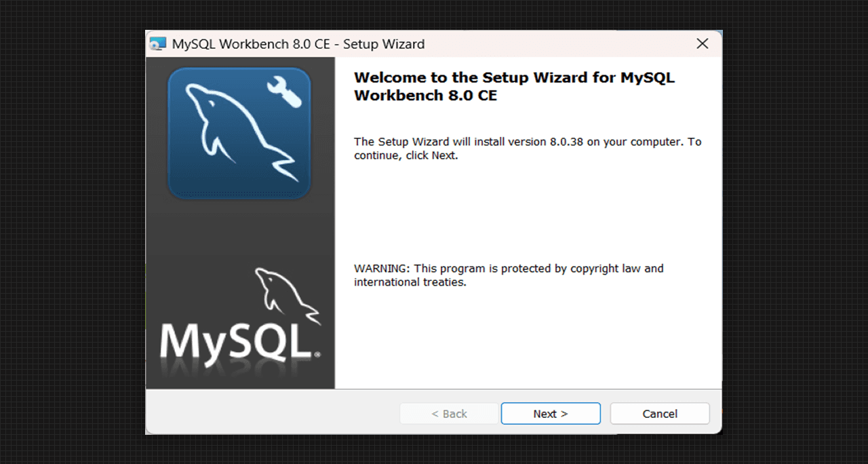Click the installer icon in the title bar

click(x=157, y=45)
